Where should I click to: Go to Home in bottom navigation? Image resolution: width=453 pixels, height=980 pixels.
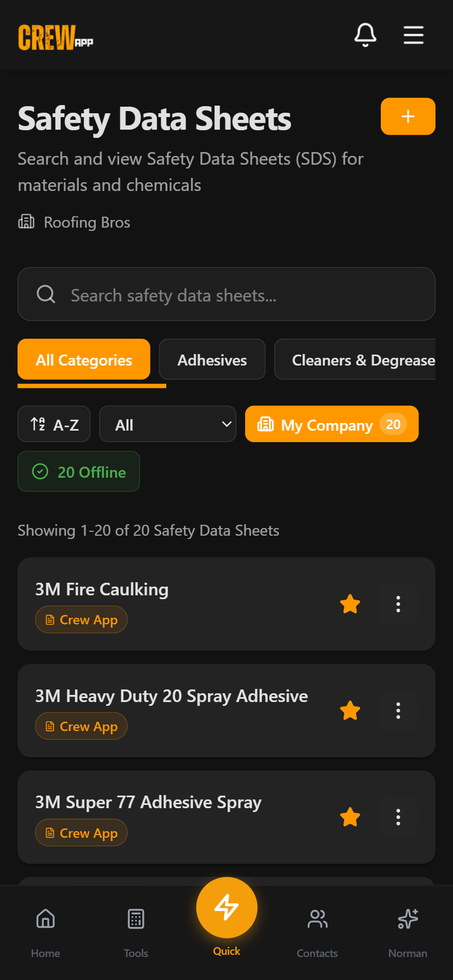[45, 929]
